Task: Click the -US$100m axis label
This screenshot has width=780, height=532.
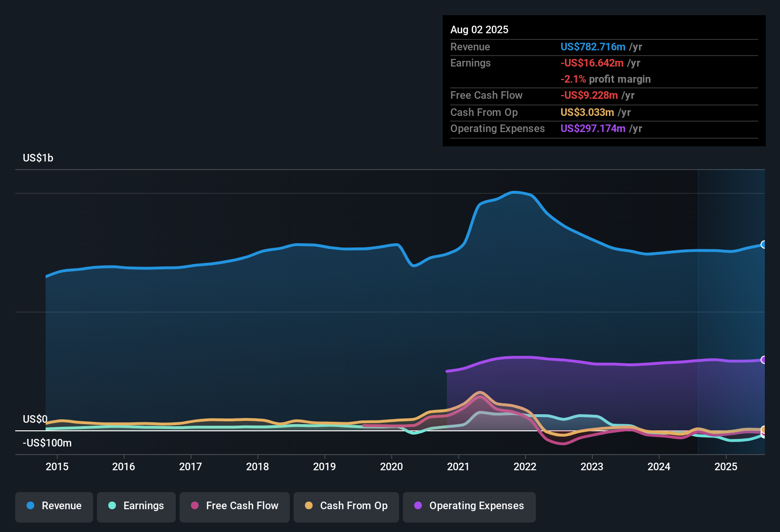Action: coord(46,443)
